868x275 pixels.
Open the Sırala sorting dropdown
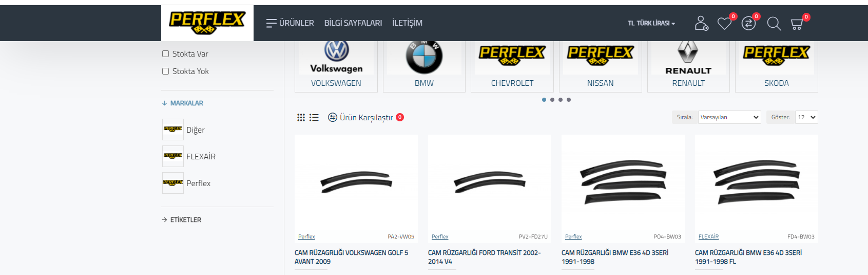(729, 117)
